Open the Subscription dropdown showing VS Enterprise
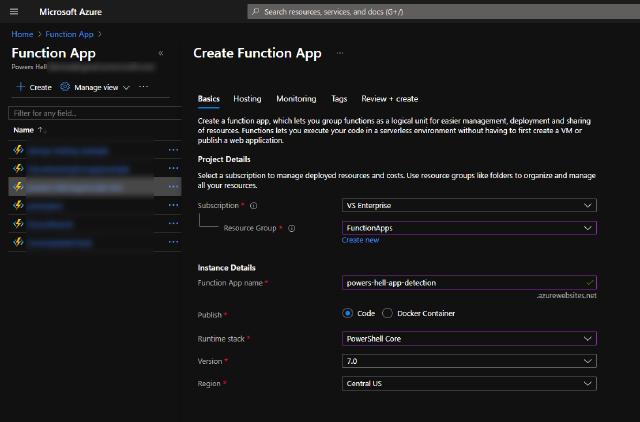 [469, 205]
